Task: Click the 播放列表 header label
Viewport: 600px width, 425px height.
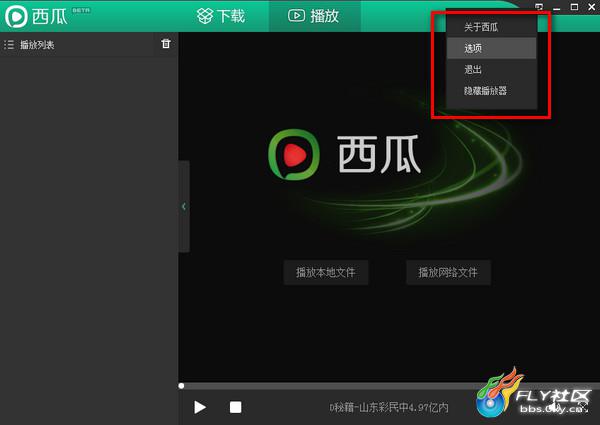Action: click(x=37, y=45)
